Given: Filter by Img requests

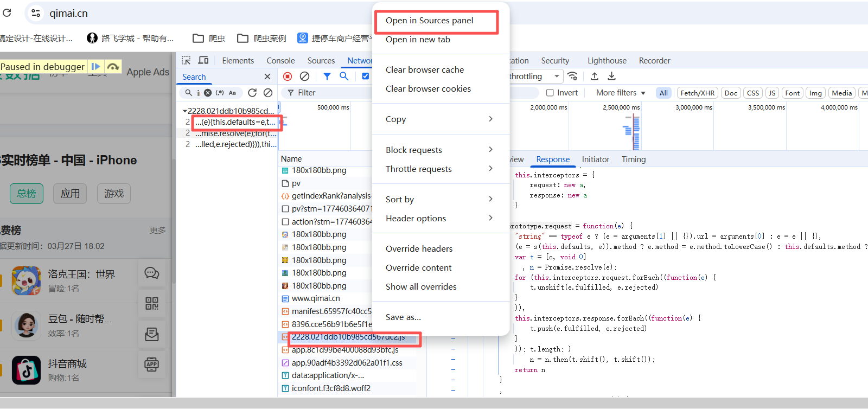Looking at the screenshot, I should (x=815, y=93).
